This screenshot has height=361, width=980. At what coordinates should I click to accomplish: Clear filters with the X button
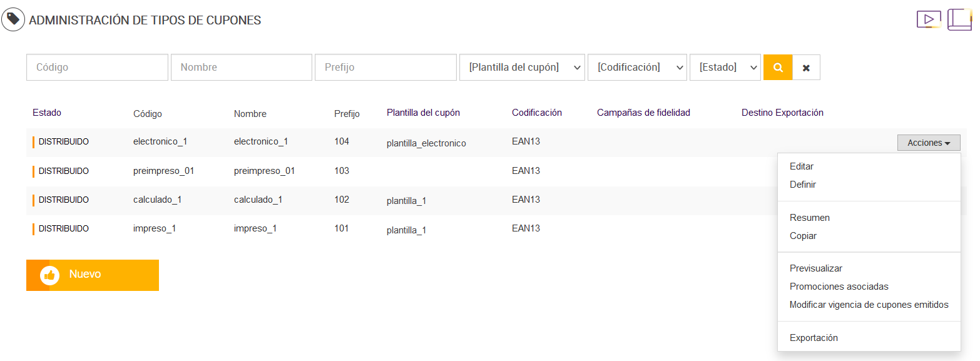tap(806, 68)
